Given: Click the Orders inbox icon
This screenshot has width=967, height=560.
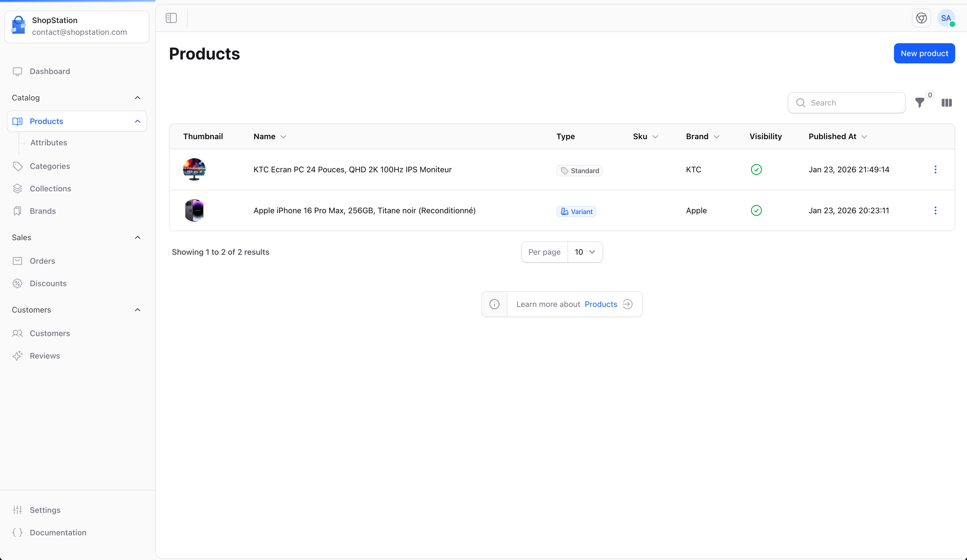Looking at the screenshot, I should point(17,261).
